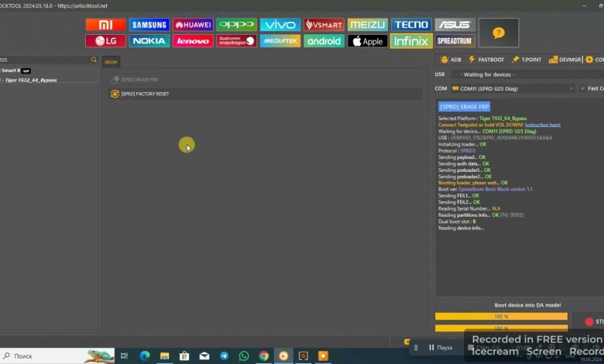Pause the recording with Пауза button
604x364 pixels.
[441, 348]
